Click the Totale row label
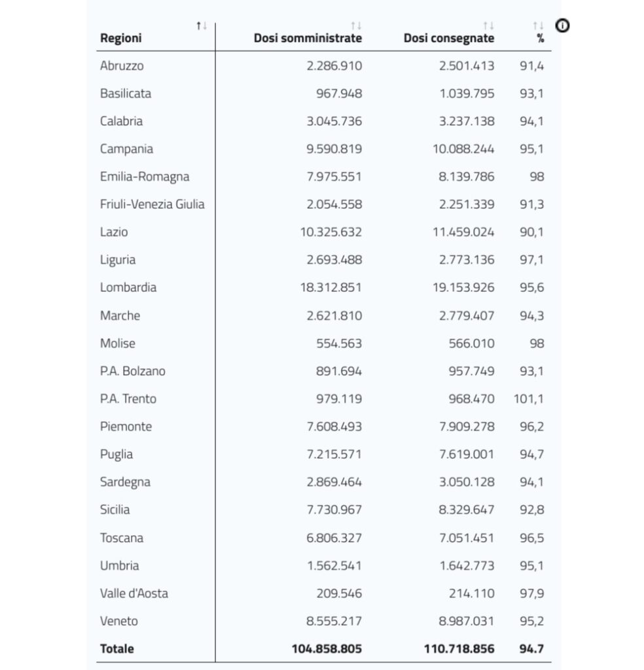This screenshot has width=644, height=670. pos(116,648)
